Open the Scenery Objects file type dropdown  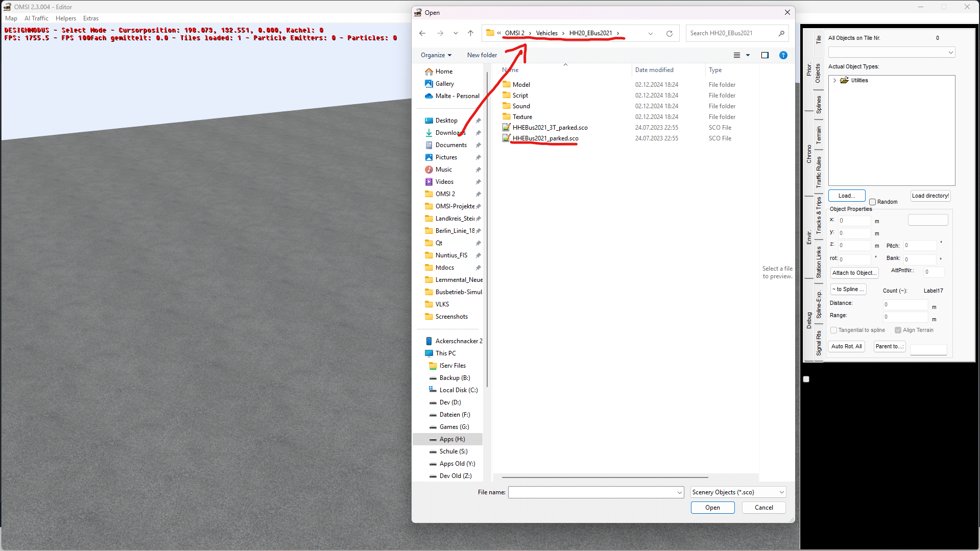point(738,492)
